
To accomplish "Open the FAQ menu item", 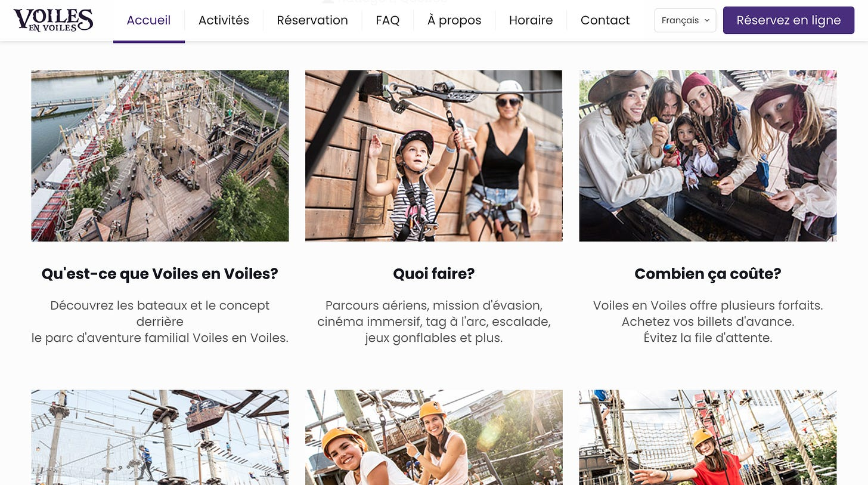I will [387, 20].
